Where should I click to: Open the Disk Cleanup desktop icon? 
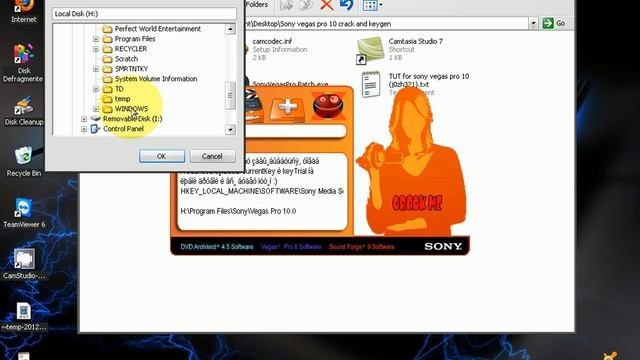[24, 111]
